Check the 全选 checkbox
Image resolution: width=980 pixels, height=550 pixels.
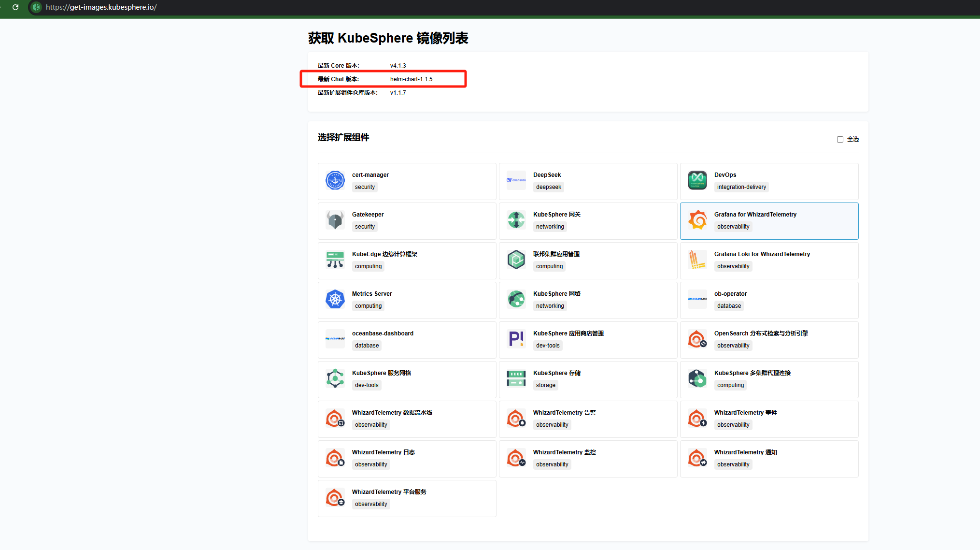840,139
